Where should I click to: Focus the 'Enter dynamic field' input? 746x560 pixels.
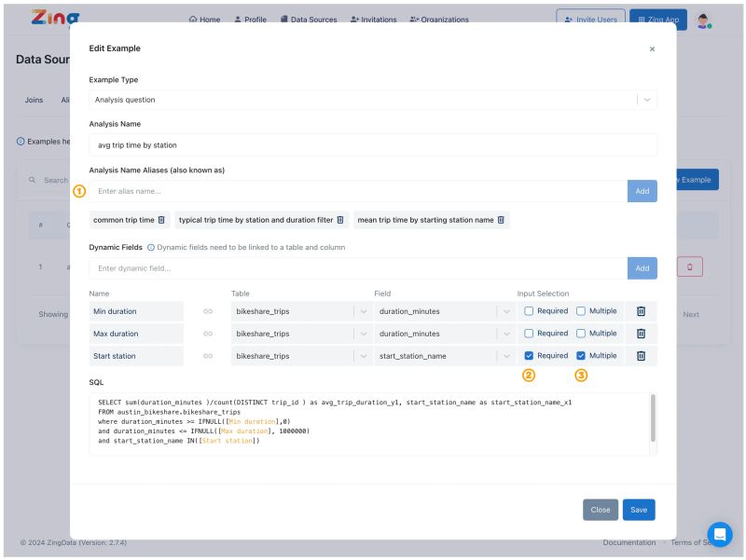pos(358,268)
